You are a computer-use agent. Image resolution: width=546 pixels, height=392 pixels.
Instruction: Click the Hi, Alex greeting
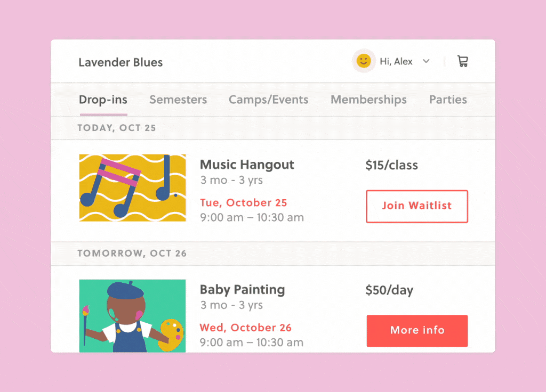[396, 62]
